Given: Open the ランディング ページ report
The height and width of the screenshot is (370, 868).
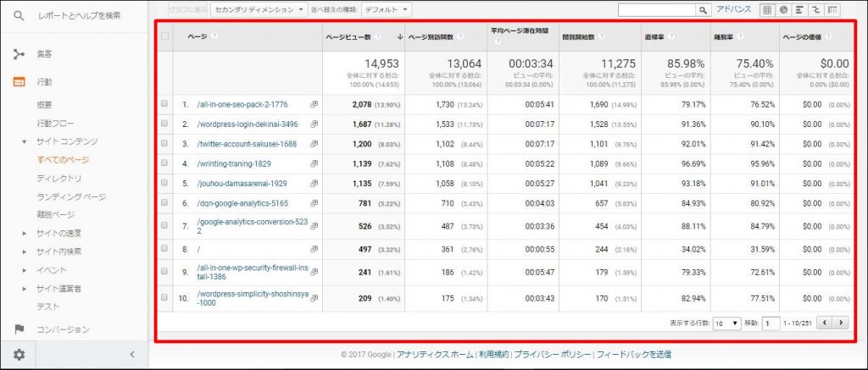Looking at the screenshot, I should [71, 196].
